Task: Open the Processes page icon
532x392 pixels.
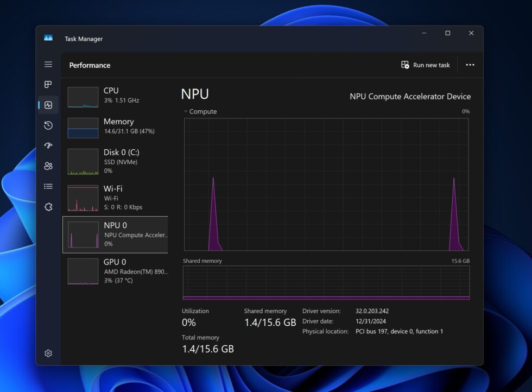Action: pyautogui.click(x=48, y=84)
